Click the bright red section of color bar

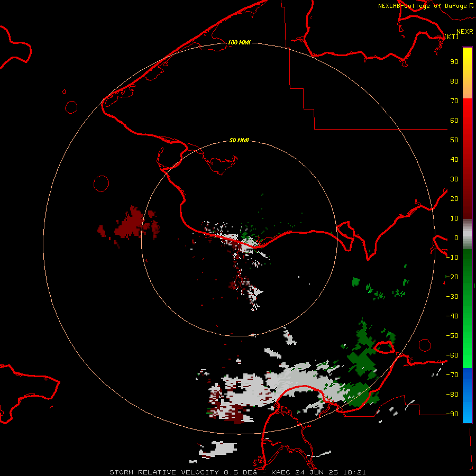[467, 112]
